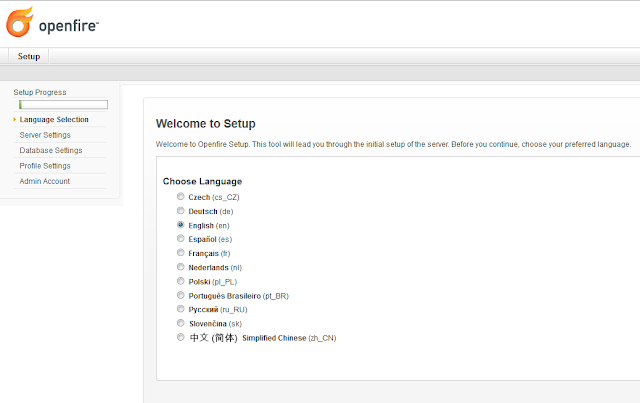The width and height of the screenshot is (640, 403).
Task: Select Français (fr) radio button
Action: tap(181, 254)
